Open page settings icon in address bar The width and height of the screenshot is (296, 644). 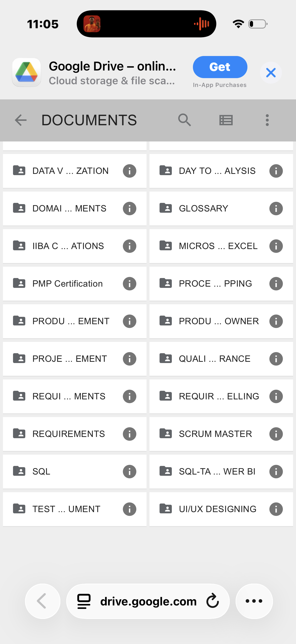(84, 601)
